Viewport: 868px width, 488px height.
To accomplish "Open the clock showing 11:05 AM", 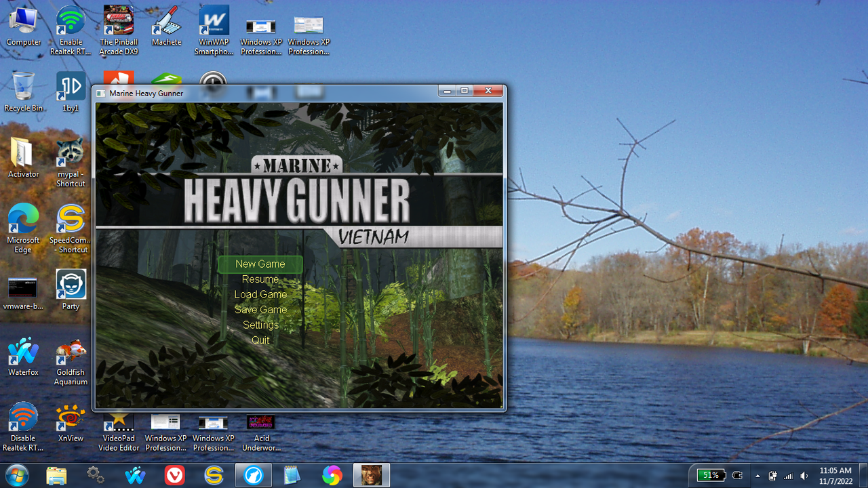I will (835, 475).
